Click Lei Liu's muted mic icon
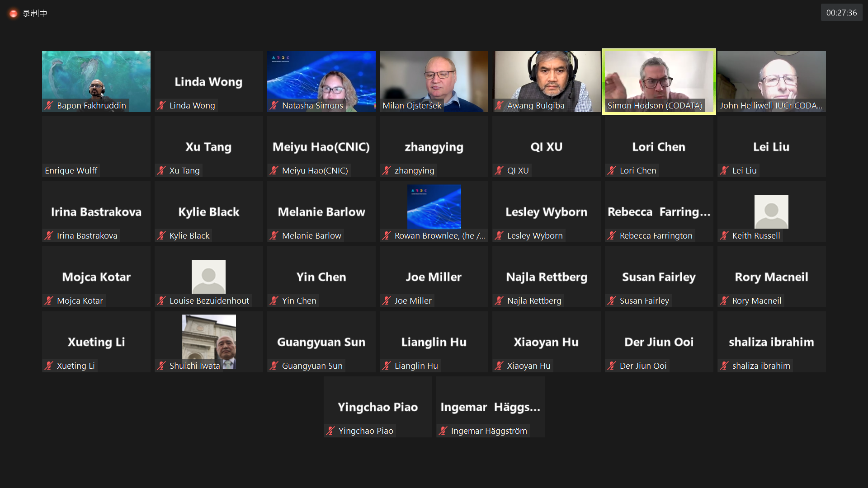The height and width of the screenshot is (488, 868). click(x=724, y=170)
